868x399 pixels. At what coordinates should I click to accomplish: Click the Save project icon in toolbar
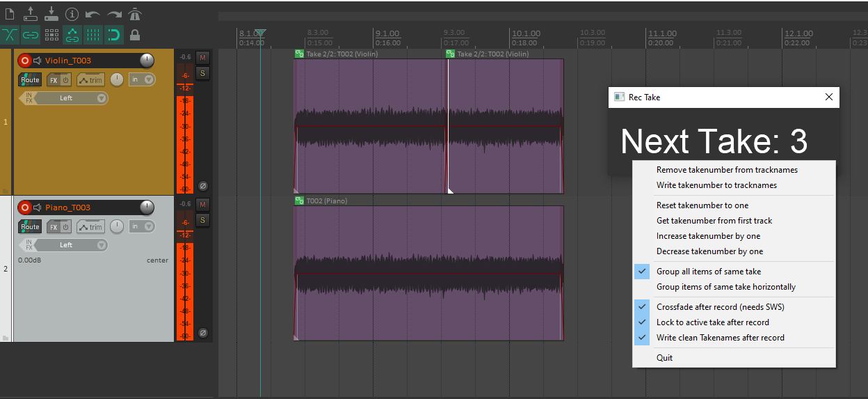(x=51, y=13)
